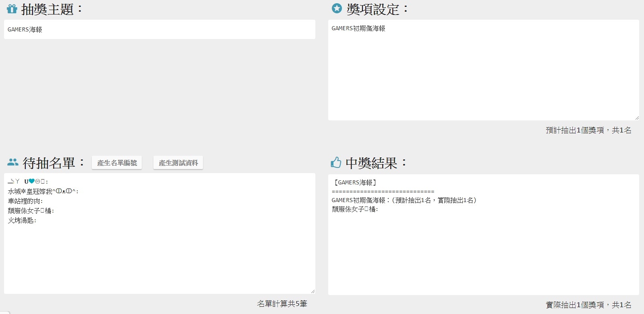This screenshot has width=644, height=314.
Task: Click the GAMERS初期傷海報 prize text in 獎項設定
Action: coord(358,28)
